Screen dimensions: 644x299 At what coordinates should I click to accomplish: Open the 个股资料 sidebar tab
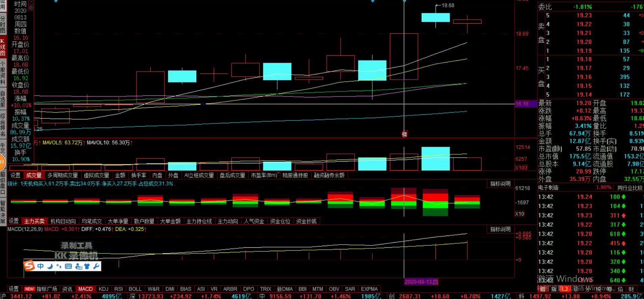(x=3, y=73)
